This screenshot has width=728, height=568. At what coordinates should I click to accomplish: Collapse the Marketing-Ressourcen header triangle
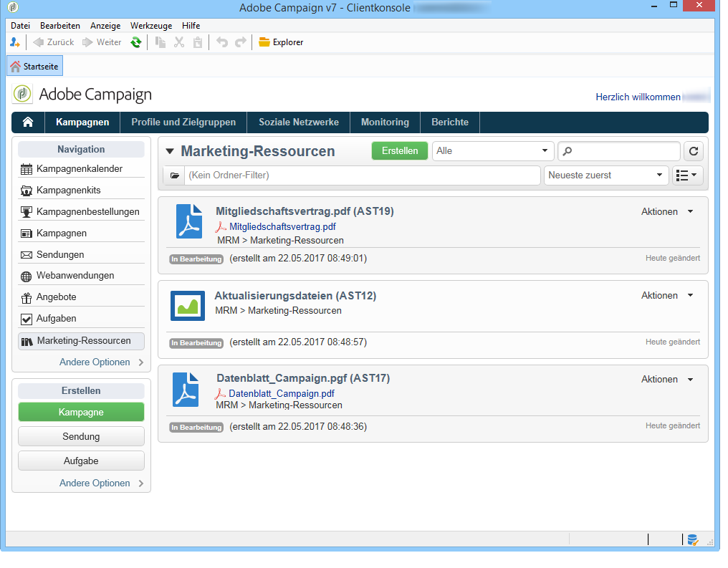click(170, 151)
